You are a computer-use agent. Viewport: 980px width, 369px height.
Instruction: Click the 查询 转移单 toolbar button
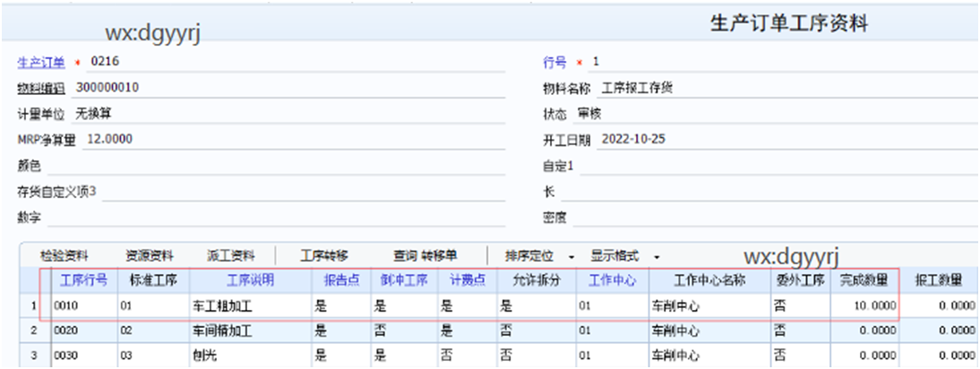425,256
